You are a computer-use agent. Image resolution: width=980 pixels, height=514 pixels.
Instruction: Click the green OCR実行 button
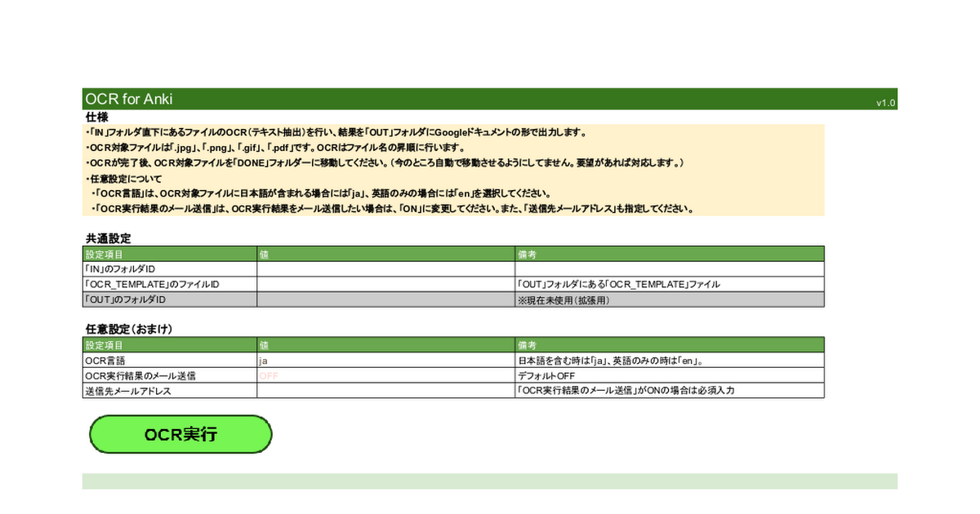click(180, 434)
